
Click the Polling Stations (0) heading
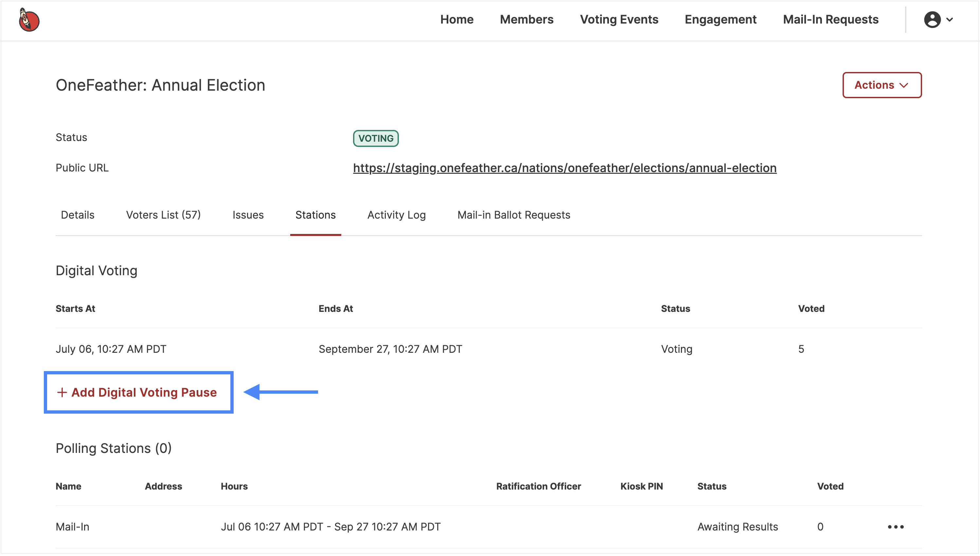(x=114, y=448)
